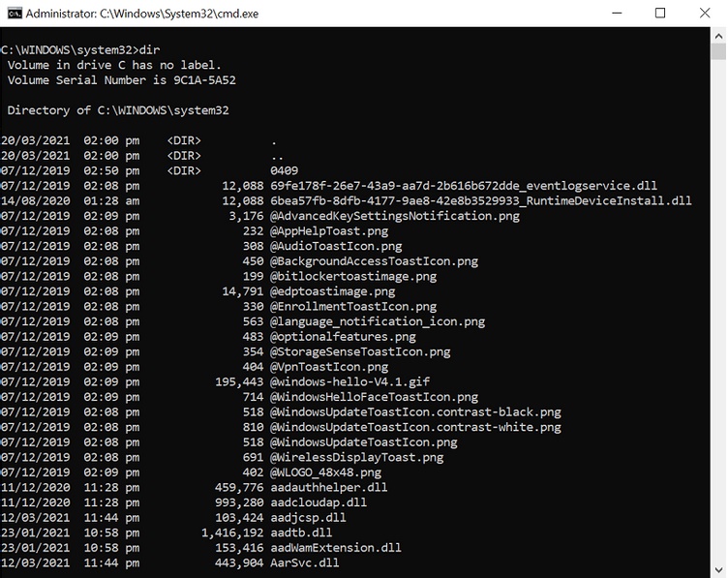This screenshot has height=578, width=728.
Task: Click @WLOGO_48x48.png file name
Action: click(326, 472)
